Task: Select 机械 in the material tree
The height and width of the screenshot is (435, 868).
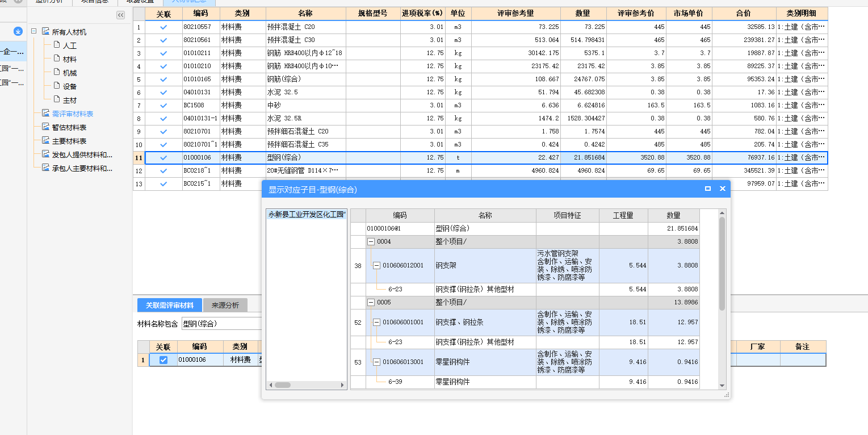Action: [70, 73]
